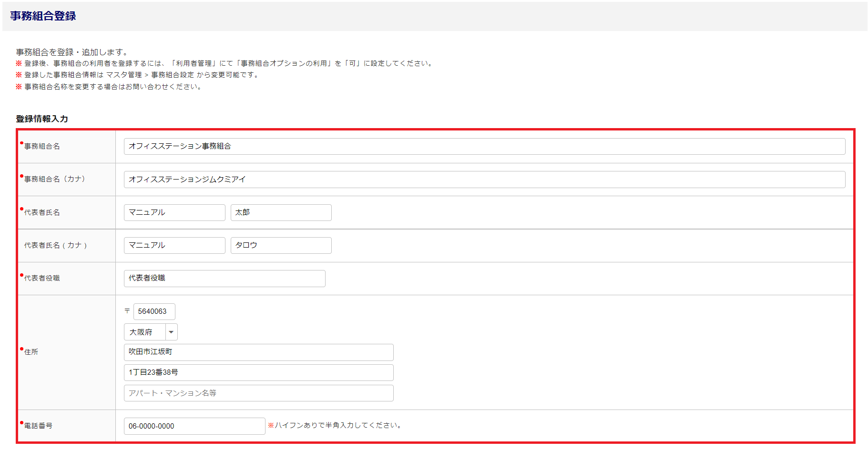Open the 大阪府 prefecture dropdown
The width and height of the screenshot is (868, 450).
151,332
